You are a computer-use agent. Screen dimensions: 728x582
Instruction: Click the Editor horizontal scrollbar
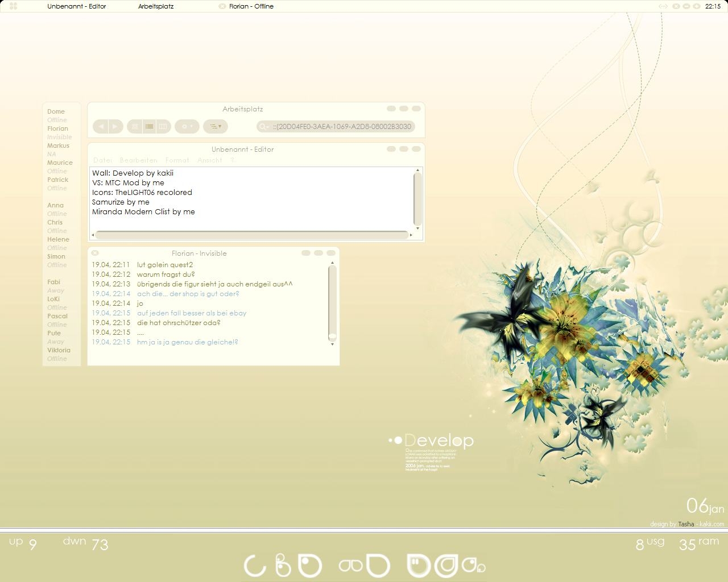click(x=252, y=234)
